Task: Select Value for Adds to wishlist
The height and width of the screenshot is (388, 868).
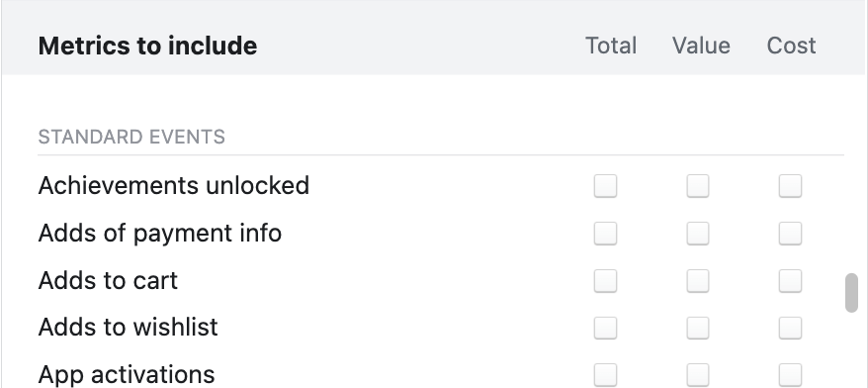Action: (x=698, y=329)
